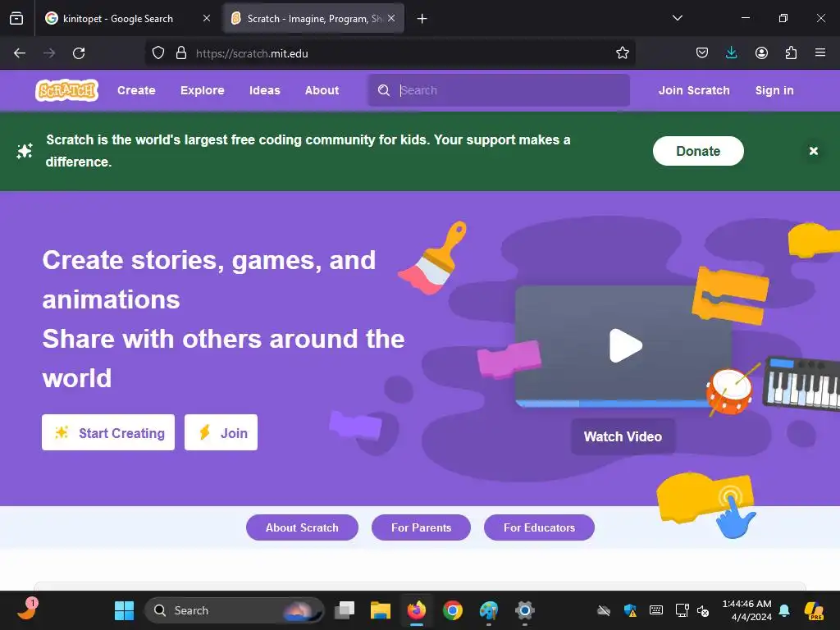Open File Explorer from the taskbar
The width and height of the screenshot is (840, 630).
click(381, 610)
